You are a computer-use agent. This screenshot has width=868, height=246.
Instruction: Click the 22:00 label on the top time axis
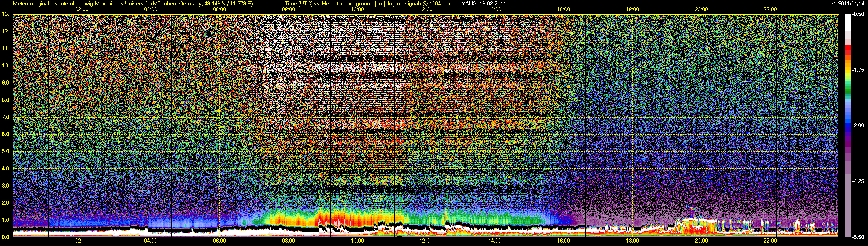770,10
